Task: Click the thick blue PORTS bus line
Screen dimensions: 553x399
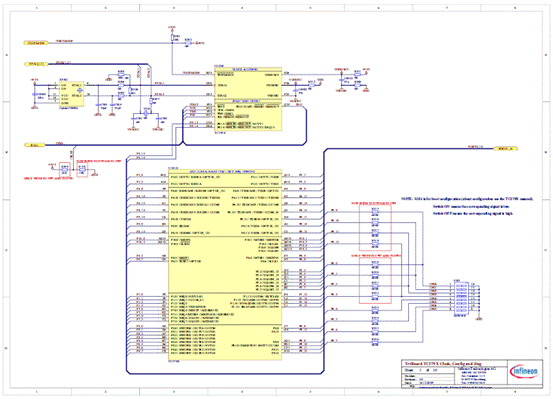Action: (409, 149)
